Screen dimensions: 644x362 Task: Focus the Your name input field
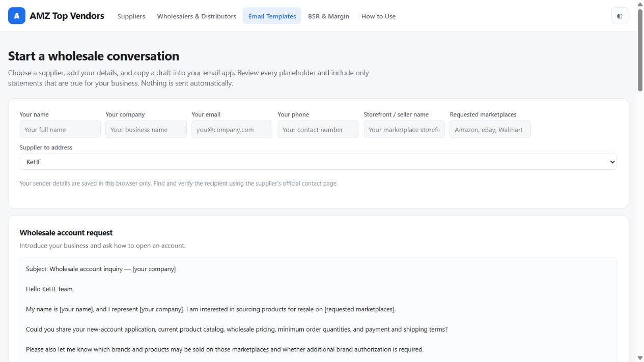pyautogui.click(x=60, y=129)
